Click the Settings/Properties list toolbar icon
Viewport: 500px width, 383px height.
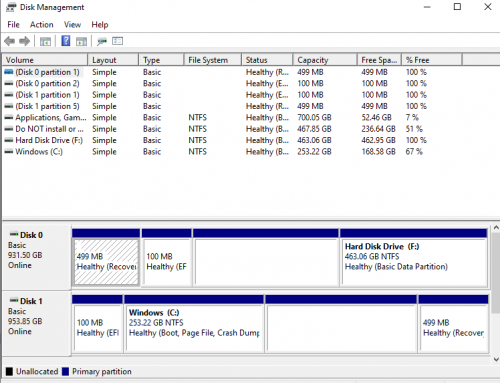(117, 41)
